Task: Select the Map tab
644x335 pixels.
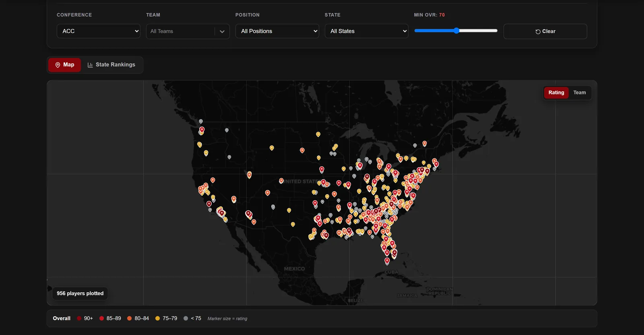Action: pyautogui.click(x=65, y=65)
